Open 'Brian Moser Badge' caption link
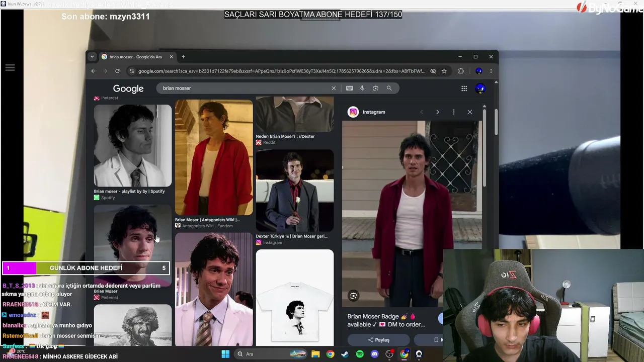644x362 pixels. 386,320
